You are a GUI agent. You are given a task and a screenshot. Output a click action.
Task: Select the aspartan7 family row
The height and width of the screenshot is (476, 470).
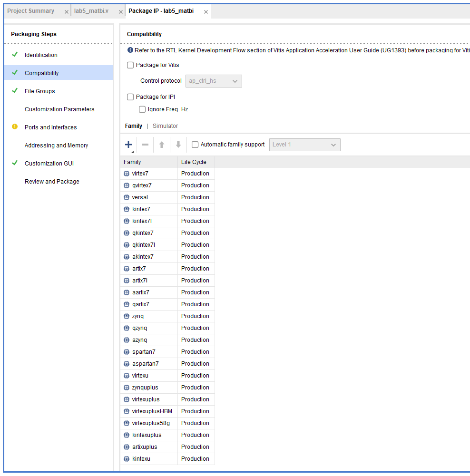click(167, 364)
